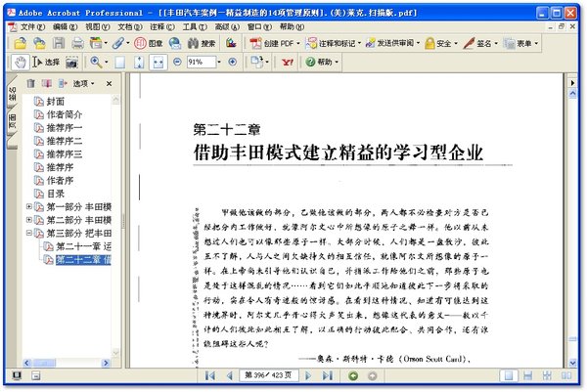Select the 目录 bookmark
This screenshot has width=587, height=392.
[x=57, y=194]
